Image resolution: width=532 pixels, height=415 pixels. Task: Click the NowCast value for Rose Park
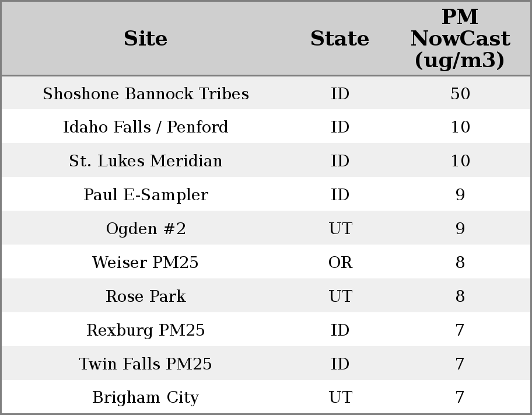tap(460, 297)
